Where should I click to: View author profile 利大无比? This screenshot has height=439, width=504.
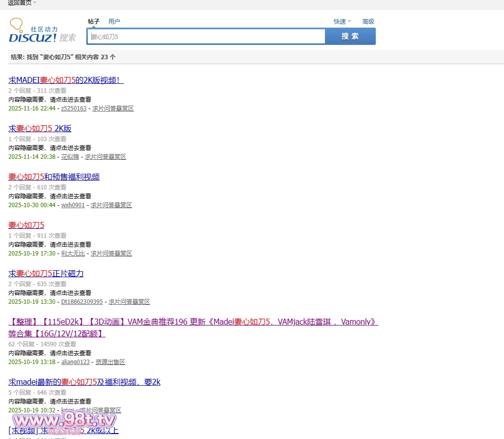click(x=73, y=254)
